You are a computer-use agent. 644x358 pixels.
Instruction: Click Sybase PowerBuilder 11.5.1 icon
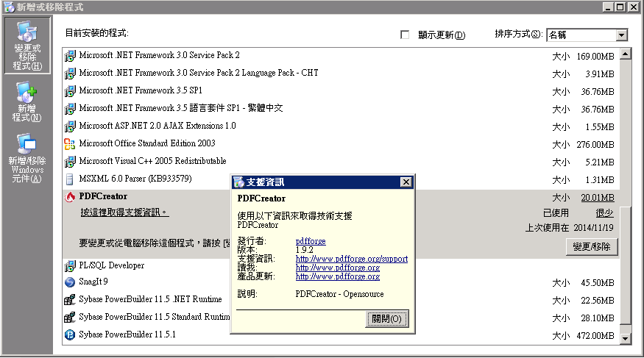(x=70, y=335)
